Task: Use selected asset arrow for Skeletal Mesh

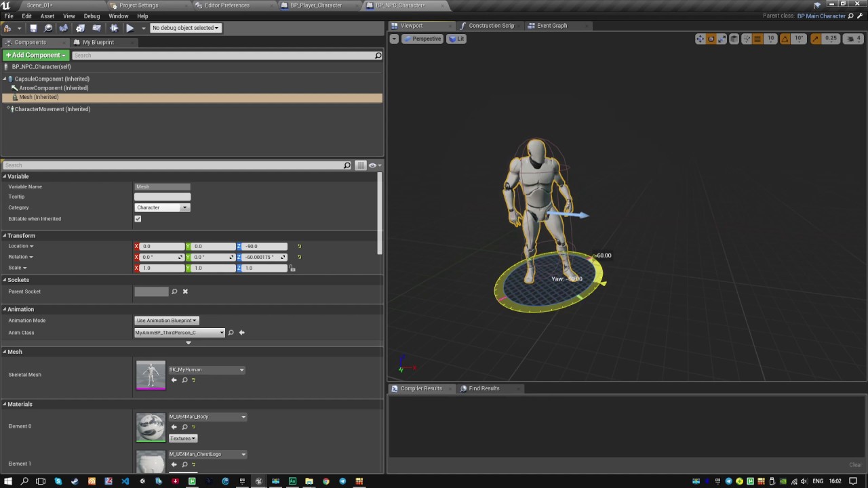Action: [x=174, y=380]
